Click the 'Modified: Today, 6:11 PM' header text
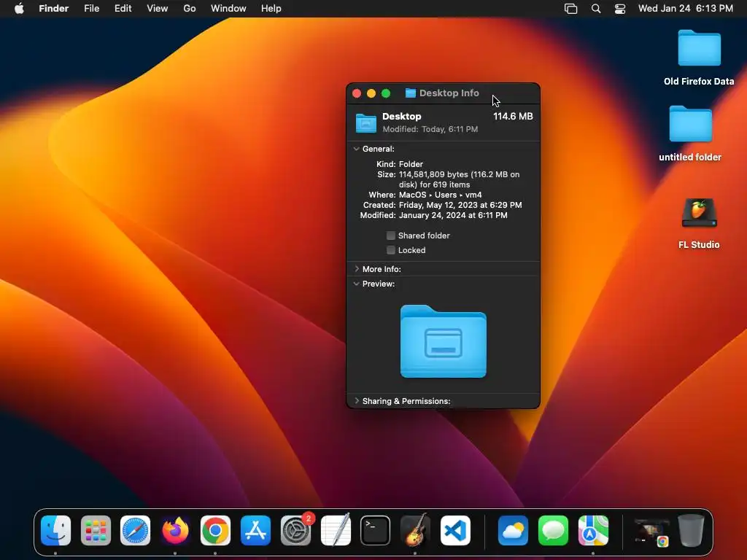This screenshot has width=747, height=560. tap(430, 129)
